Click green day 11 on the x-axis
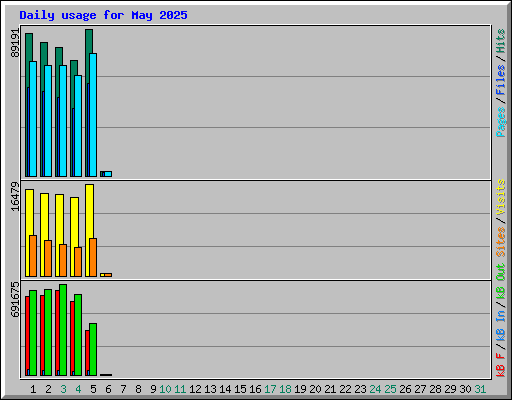This screenshot has height=400, width=512. tap(180, 389)
